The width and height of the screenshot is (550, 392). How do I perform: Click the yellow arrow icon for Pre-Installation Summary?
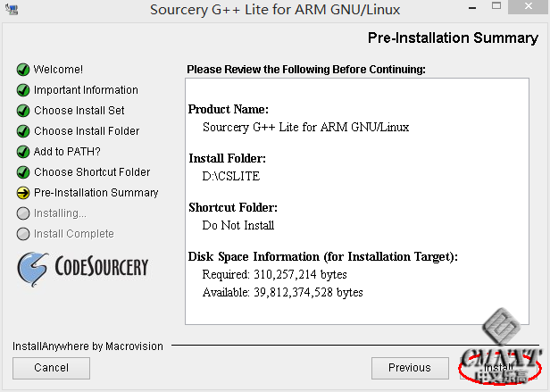point(23,193)
